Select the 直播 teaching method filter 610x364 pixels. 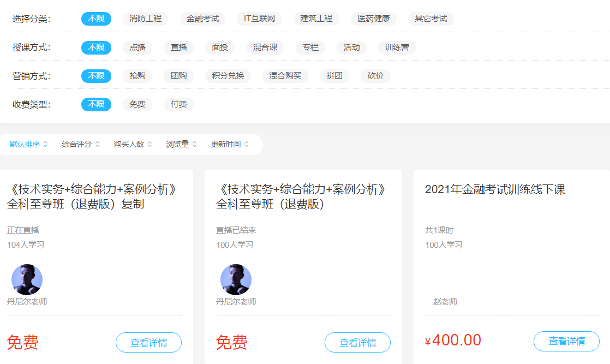click(178, 47)
